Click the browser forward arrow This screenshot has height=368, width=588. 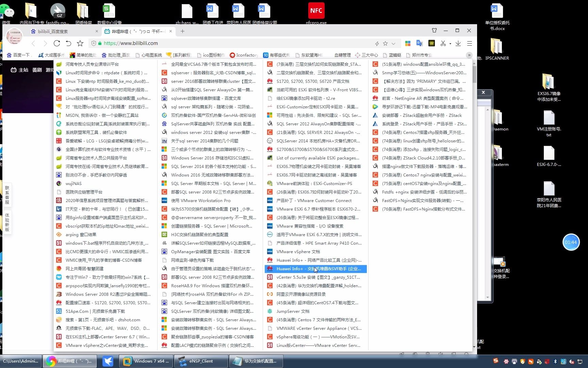pyautogui.click(x=45, y=43)
